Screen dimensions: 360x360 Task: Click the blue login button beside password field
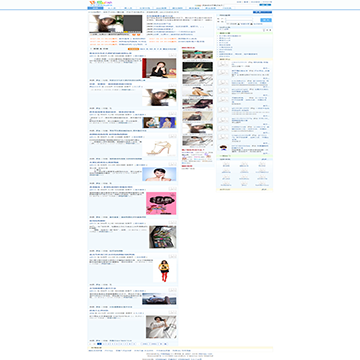tap(266, 20)
